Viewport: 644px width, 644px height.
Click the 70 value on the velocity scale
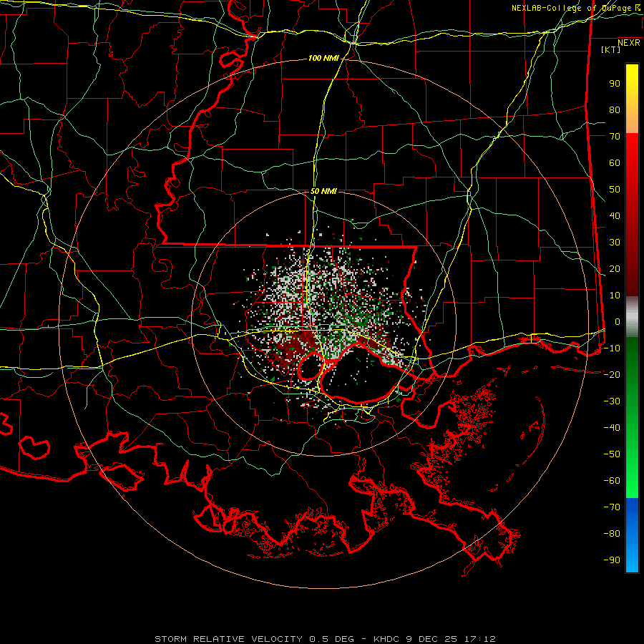[x=615, y=137]
